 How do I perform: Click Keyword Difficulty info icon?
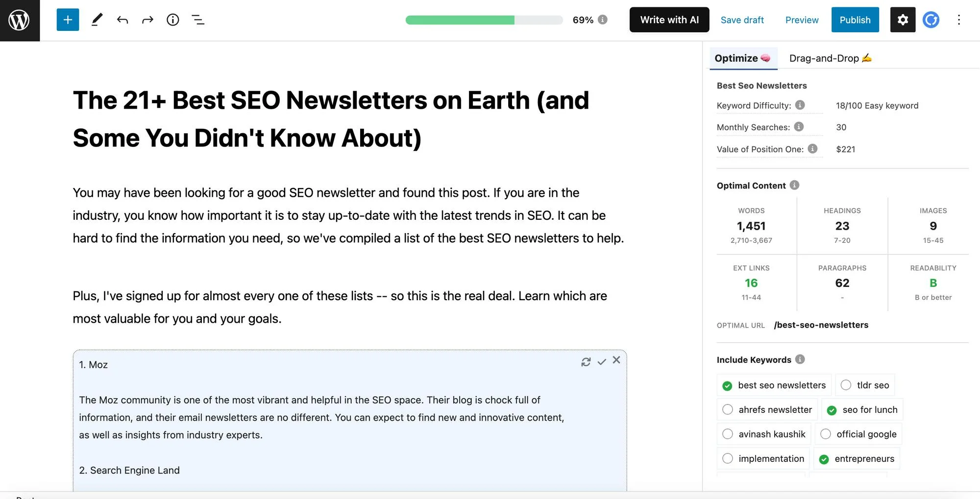pyautogui.click(x=800, y=105)
